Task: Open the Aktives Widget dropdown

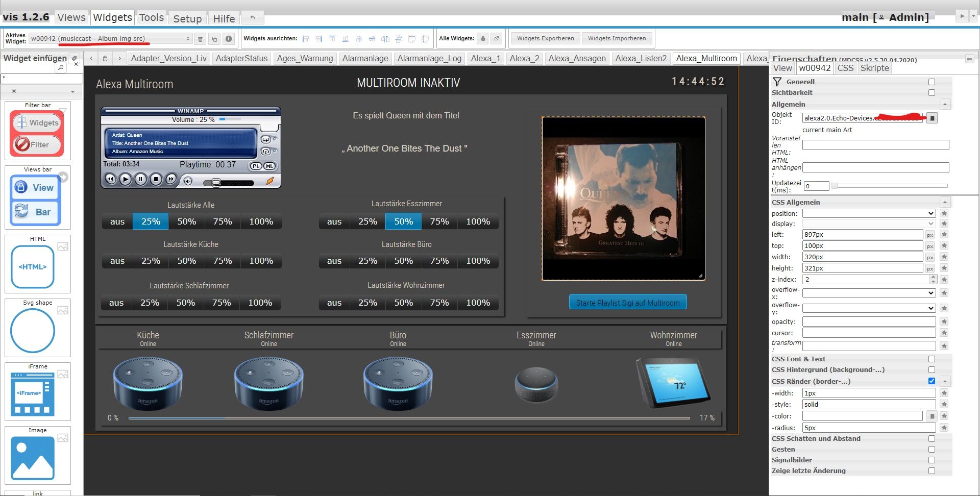Action: pyautogui.click(x=110, y=39)
